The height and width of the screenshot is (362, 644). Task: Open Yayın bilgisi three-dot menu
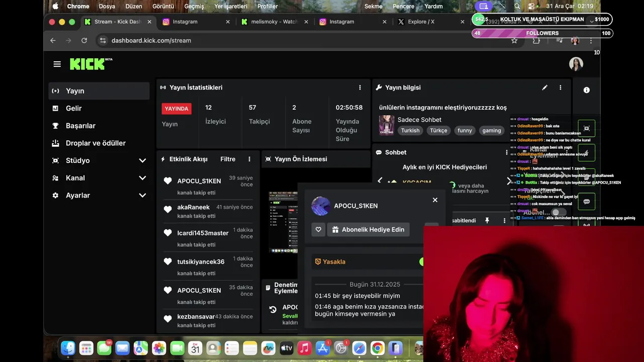point(560,87)
